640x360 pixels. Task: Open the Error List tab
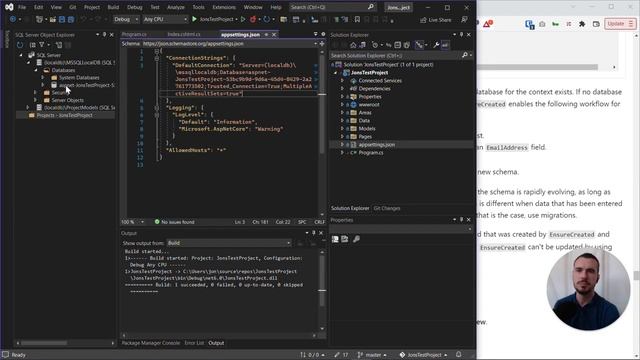click(194, 343)
